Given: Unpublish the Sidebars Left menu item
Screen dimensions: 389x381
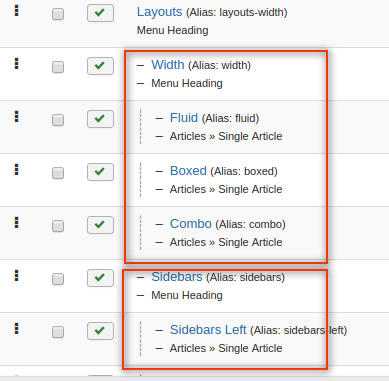Looking at the screenshot, I should [x=100, y=331].
